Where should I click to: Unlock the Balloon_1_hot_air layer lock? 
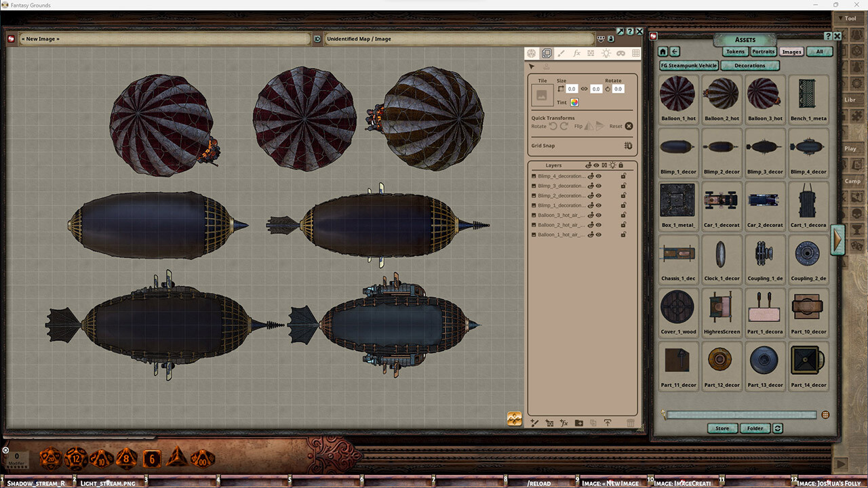coord(623,235)
